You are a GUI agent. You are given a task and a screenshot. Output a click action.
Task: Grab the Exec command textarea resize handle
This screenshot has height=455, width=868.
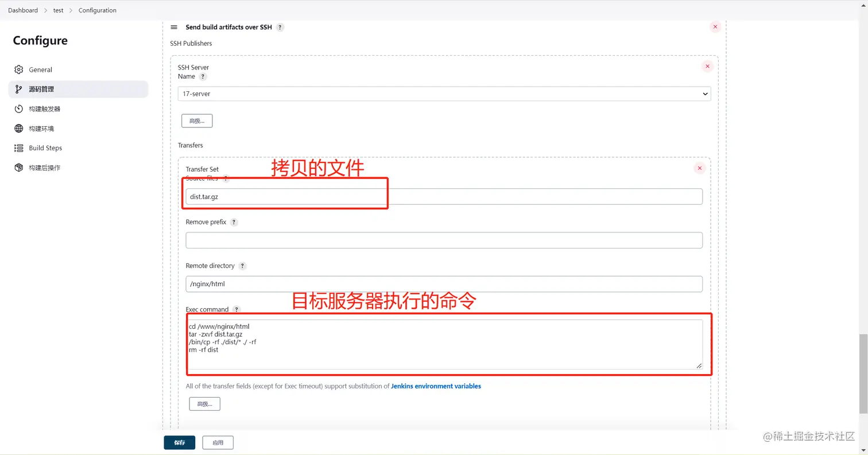click(699, 365)
